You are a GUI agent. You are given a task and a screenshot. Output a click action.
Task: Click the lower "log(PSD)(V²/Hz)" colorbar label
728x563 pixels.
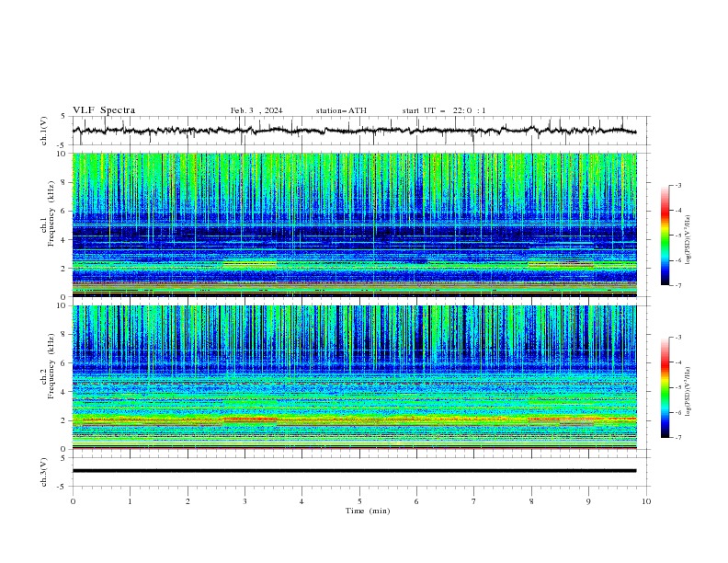pos(688,392)
